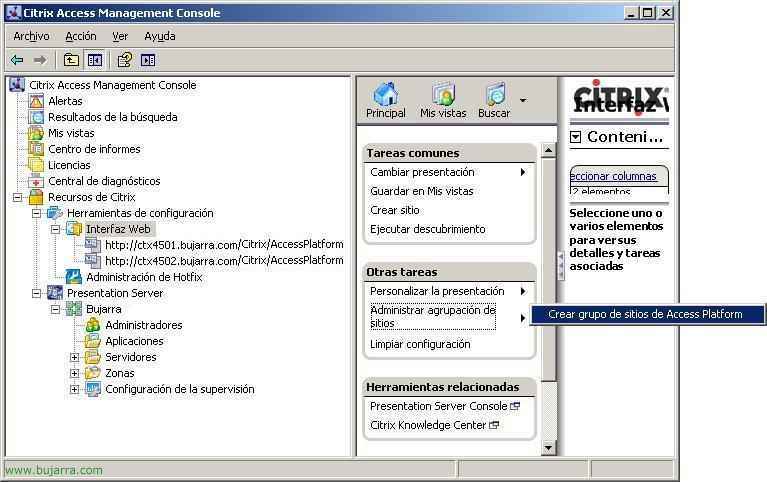Click the Presentation Server node icon

click(55, 293)
